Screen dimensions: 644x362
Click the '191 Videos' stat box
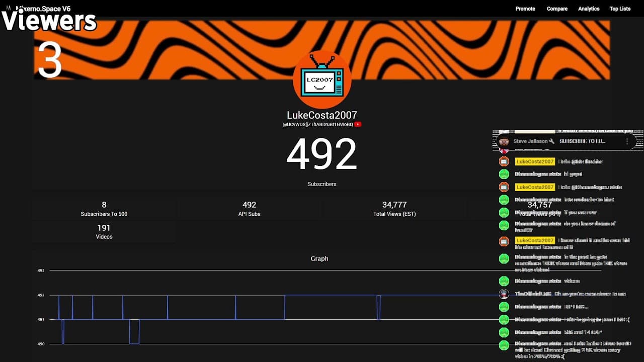click(104, 232)
